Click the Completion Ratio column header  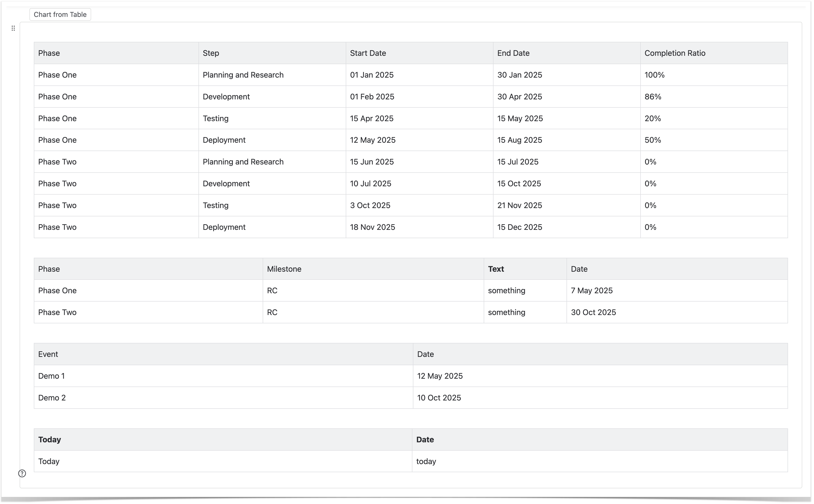coord(675,53)
